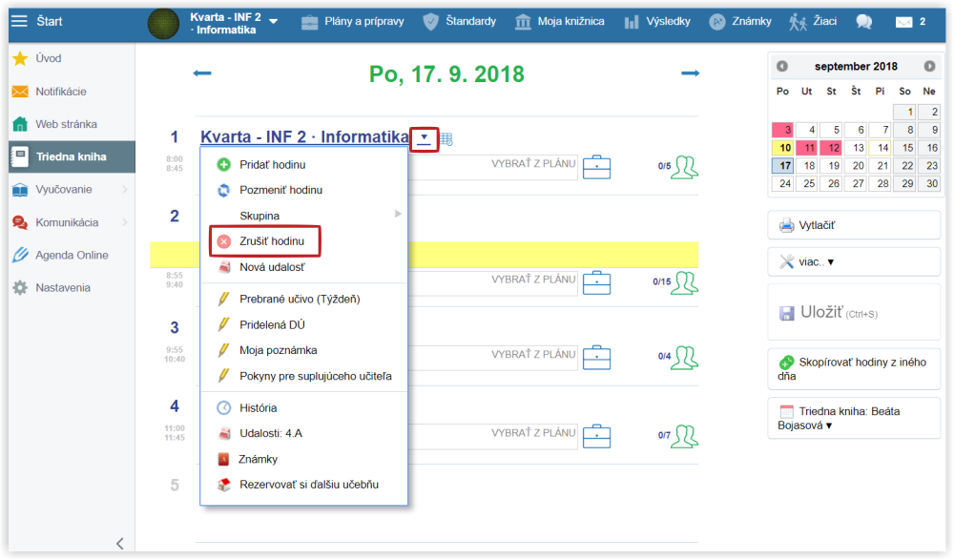Expand Triedna kniha: Beáta Bojasová dropdown
Viewport: 954px width, 560px height.
[854, 418]
